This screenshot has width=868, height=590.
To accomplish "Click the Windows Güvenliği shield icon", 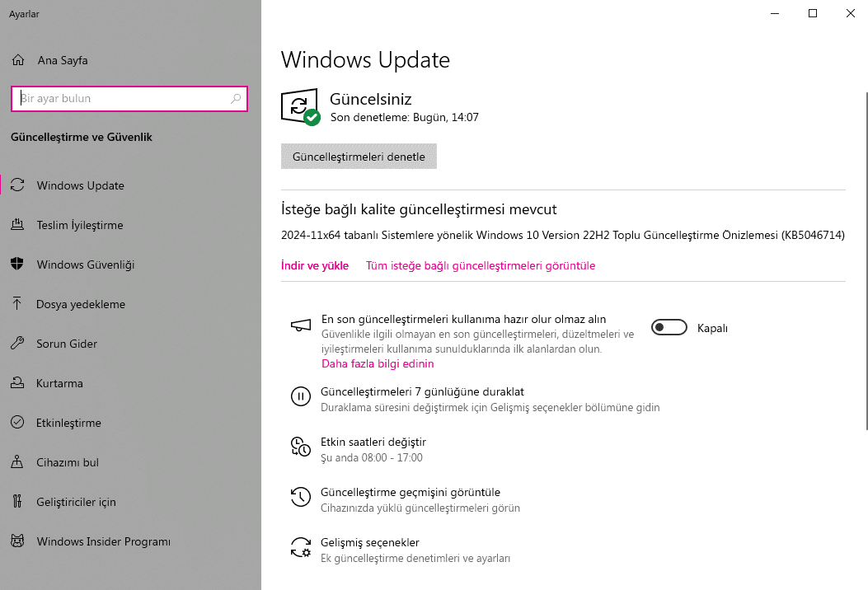I will pos(17,264).
